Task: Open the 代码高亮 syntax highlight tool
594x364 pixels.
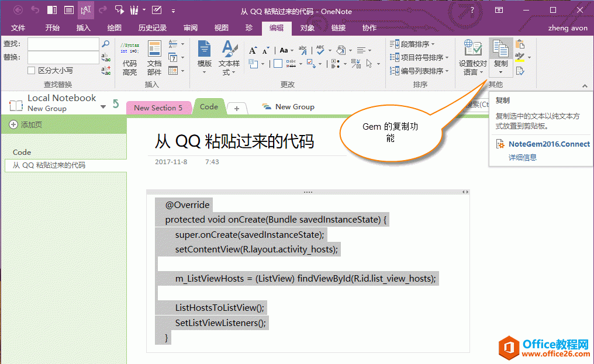Action: 129,58
